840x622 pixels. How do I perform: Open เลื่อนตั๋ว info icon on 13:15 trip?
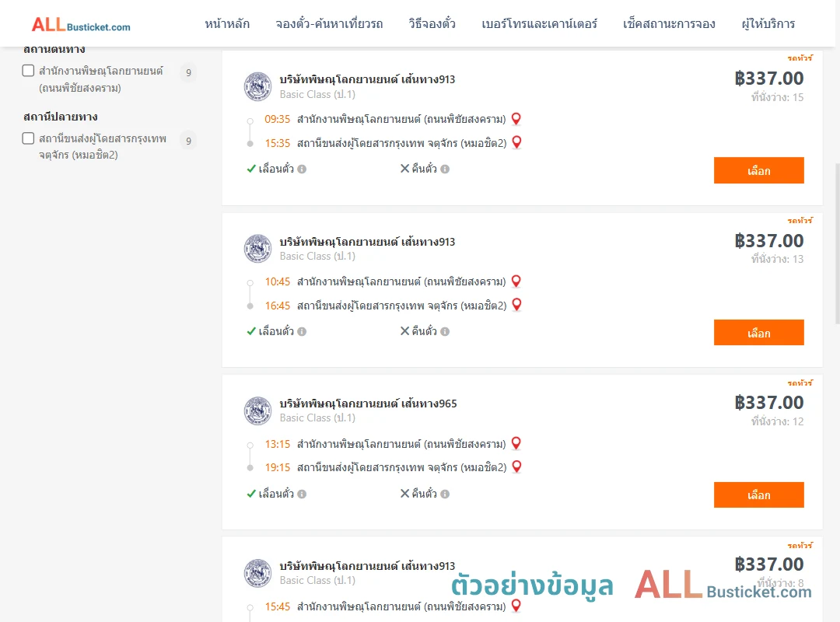coord(302,494)
